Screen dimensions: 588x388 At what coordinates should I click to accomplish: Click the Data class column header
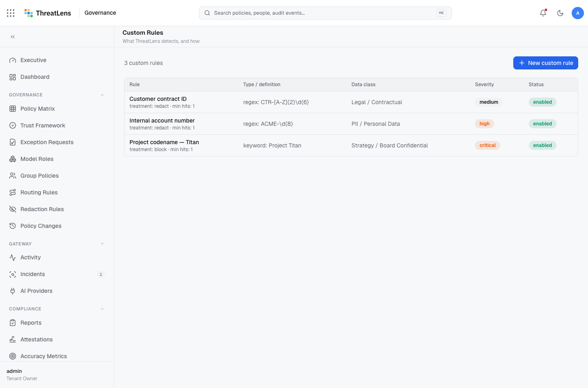[x=363, y=85]
